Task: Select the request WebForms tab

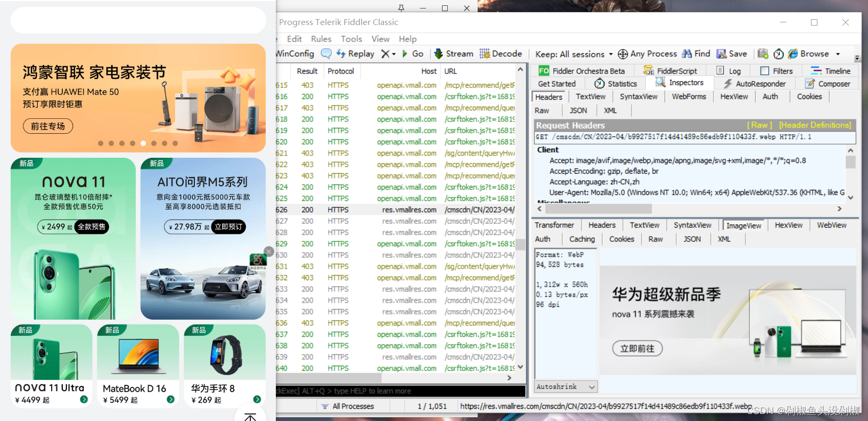Action: (689, 96)
